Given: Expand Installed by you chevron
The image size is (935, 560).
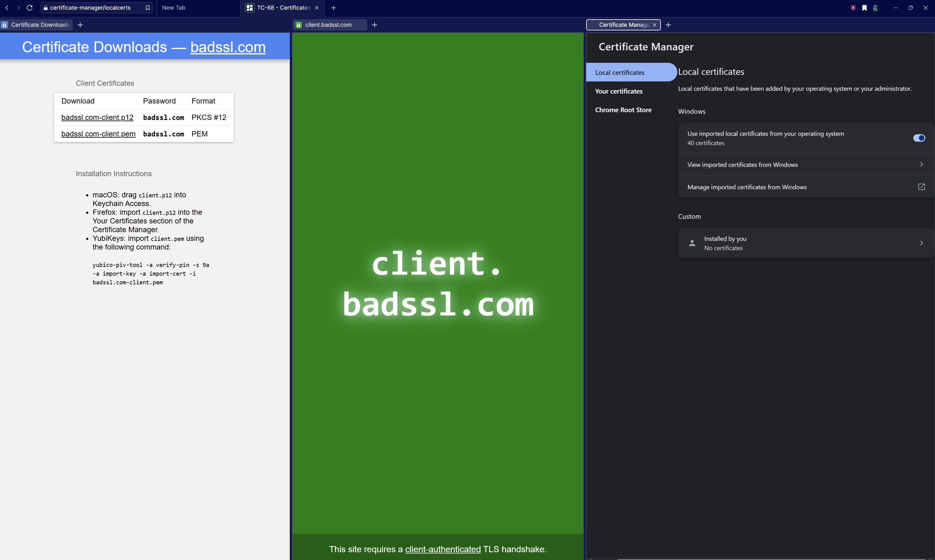Looking at the screenshot, I should (x=921, y=243).
